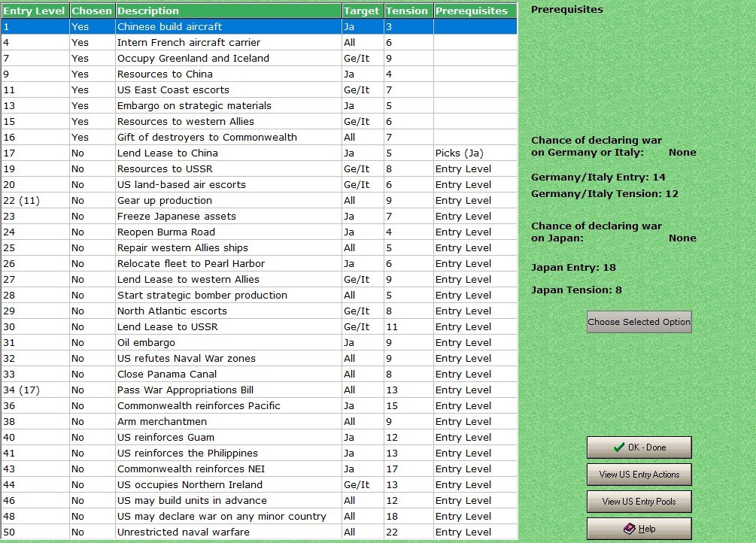756x543 pixels.
Task: Select the Oil embargo option
Action: coord(260,342)
